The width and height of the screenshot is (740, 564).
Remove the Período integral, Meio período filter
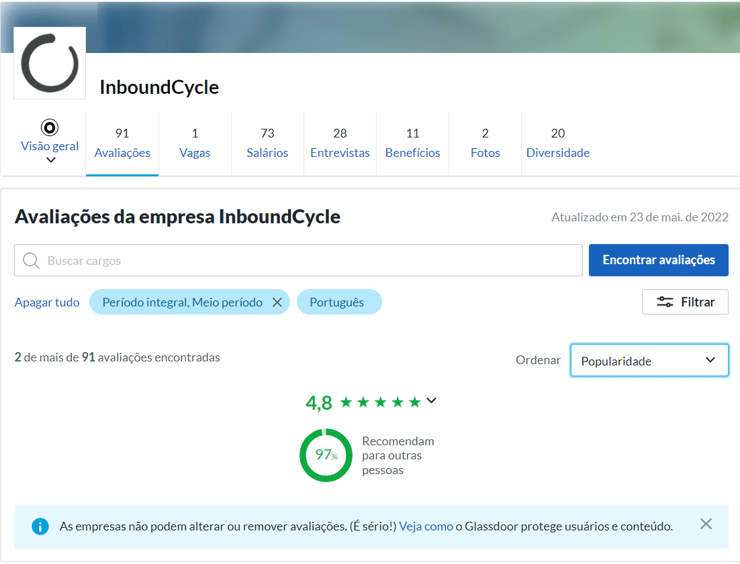point(278,302)
